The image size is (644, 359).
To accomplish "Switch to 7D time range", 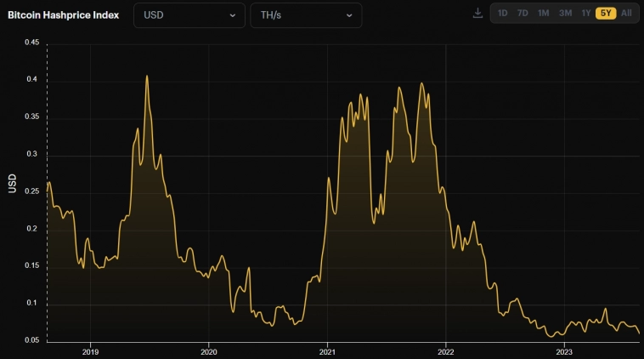I will [523, 14].
